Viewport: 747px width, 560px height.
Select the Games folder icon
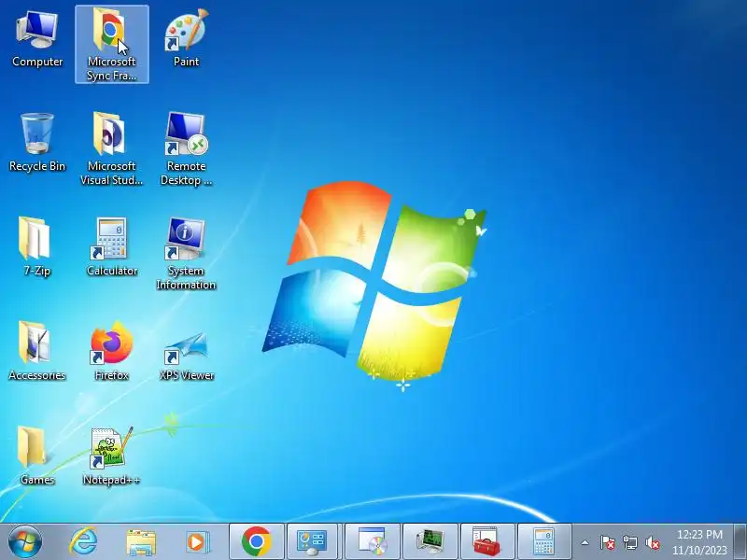point(36,455)
